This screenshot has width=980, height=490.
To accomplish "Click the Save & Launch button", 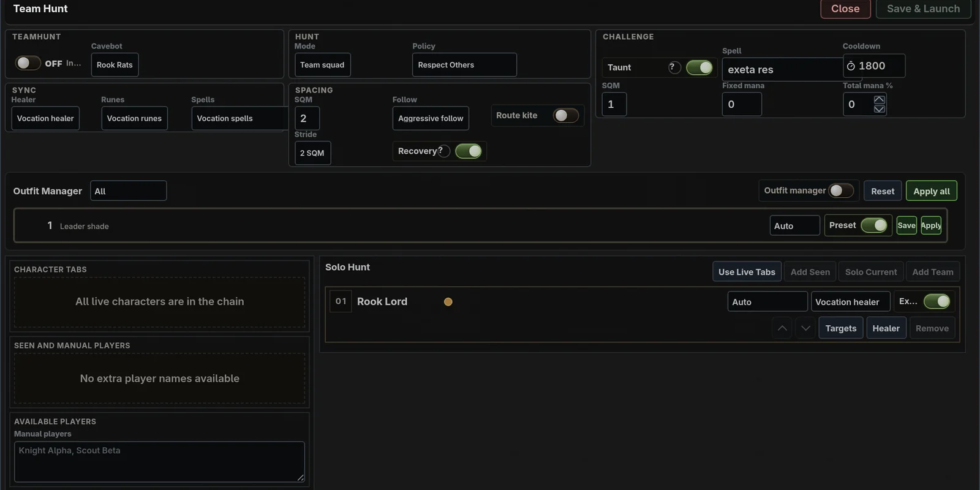I will (x=923, y=9).
